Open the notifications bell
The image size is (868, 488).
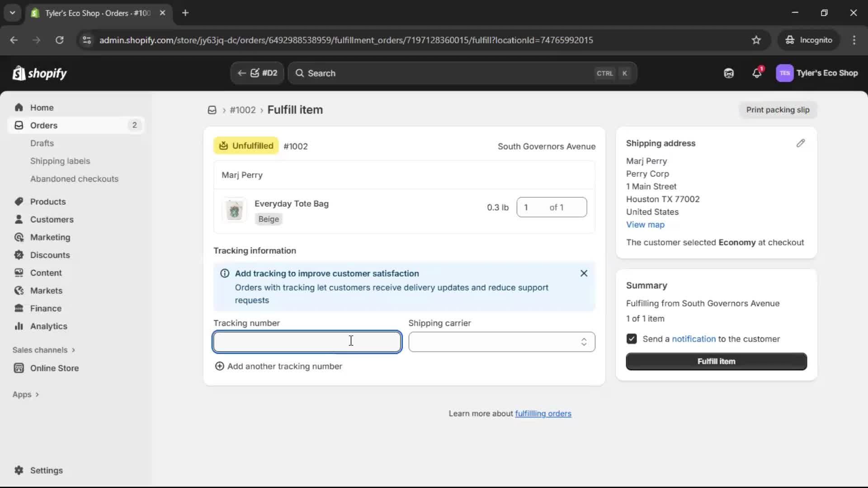coord(757,73)
